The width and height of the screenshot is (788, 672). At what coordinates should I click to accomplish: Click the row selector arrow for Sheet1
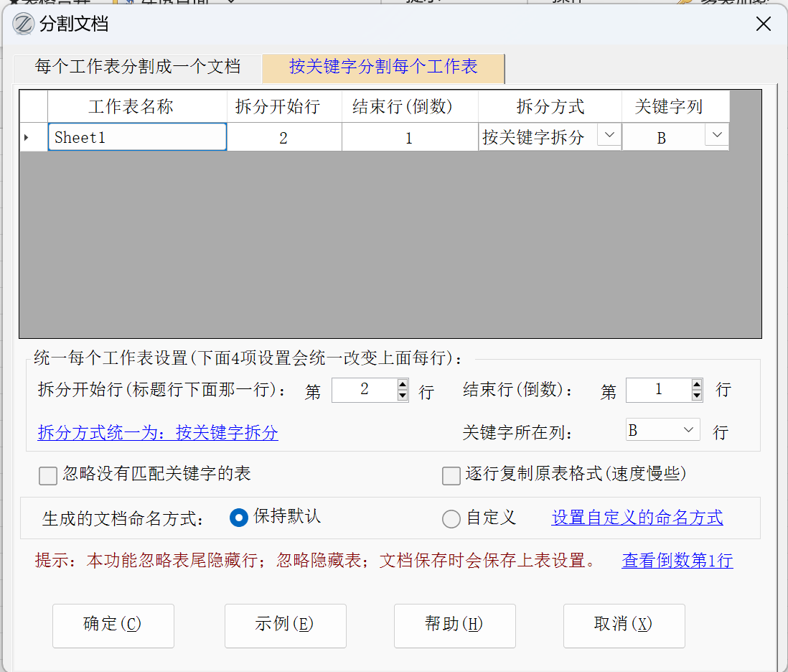coord(27,137)
